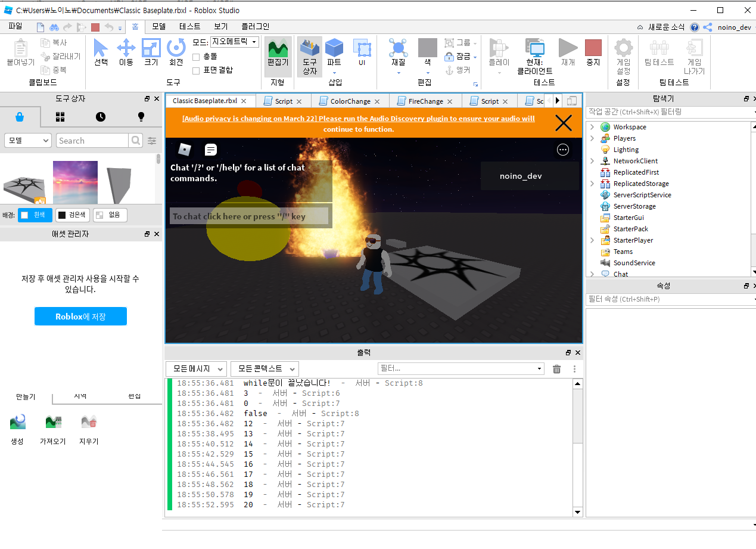Click the chat input bar in viewport

tap(249, 216)
